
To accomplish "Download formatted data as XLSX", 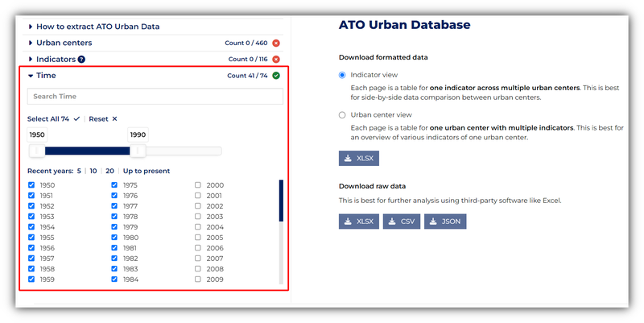I will (x=358, y=158).
